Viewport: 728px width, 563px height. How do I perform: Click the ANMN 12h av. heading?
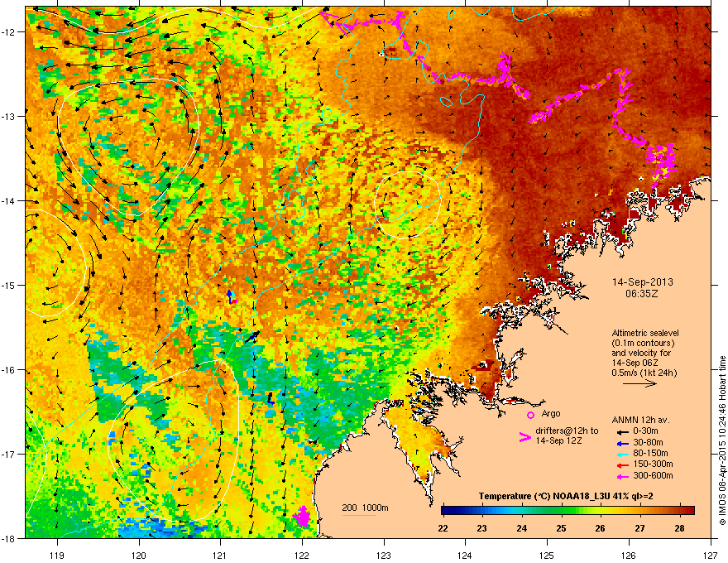640,420
